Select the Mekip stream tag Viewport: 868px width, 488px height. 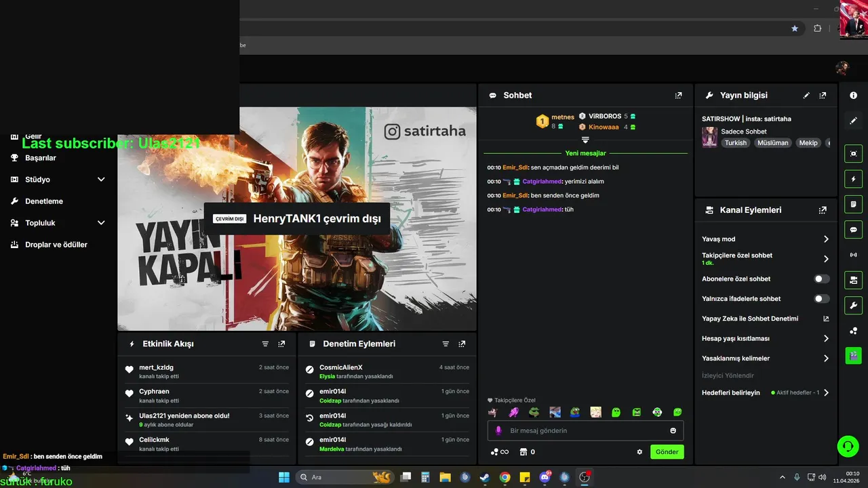808,143
